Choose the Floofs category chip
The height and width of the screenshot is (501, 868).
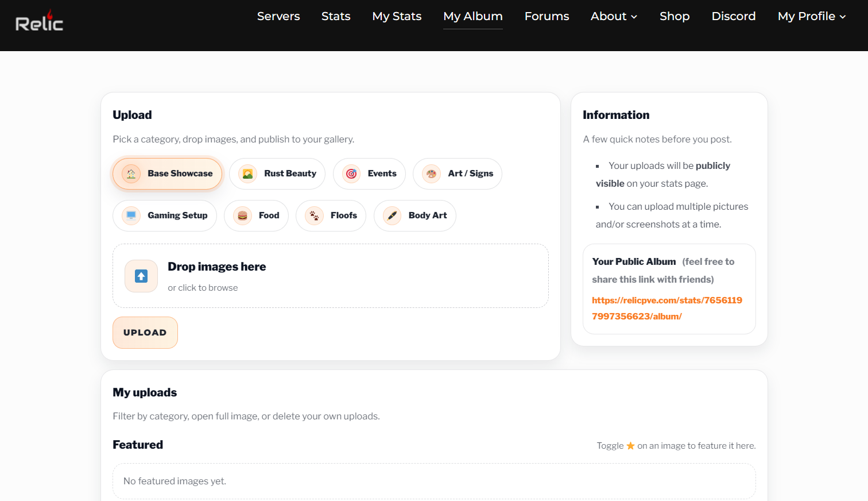(331, 215)
